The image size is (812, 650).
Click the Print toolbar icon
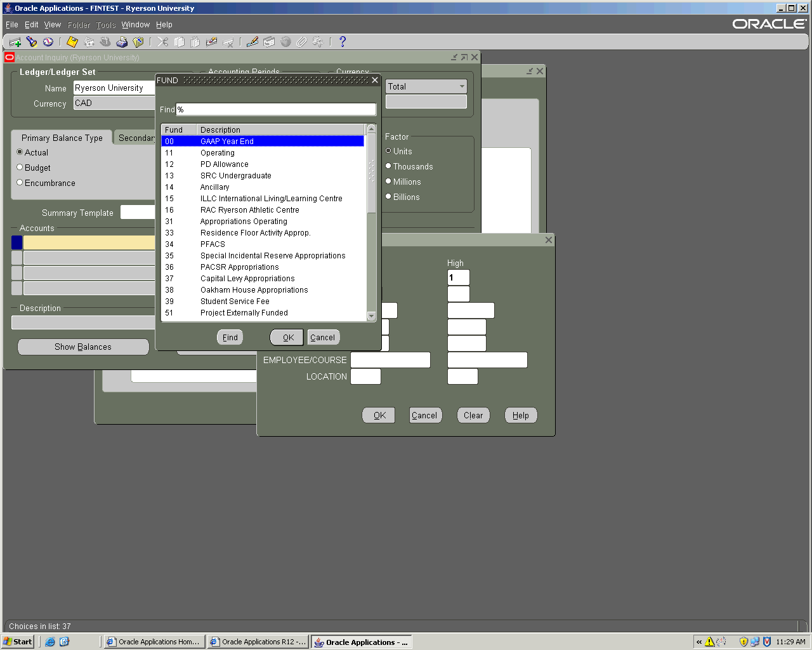pos(122,42)
